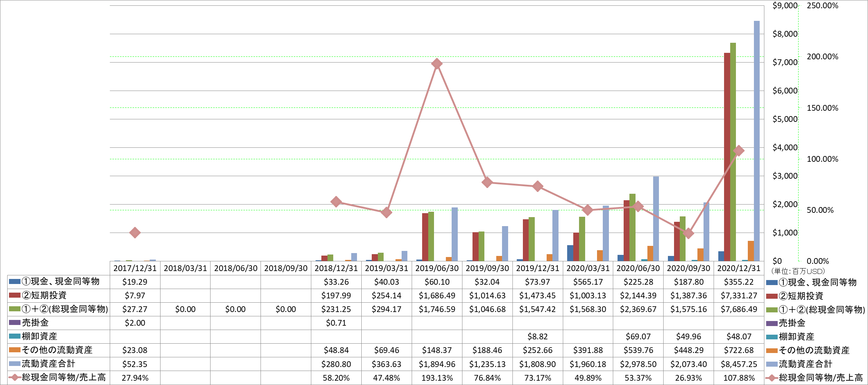Click the $565.17 cash cell
The height and width of the screenshot is (385, 868).
pyautogui.click(x=588, y=282)
